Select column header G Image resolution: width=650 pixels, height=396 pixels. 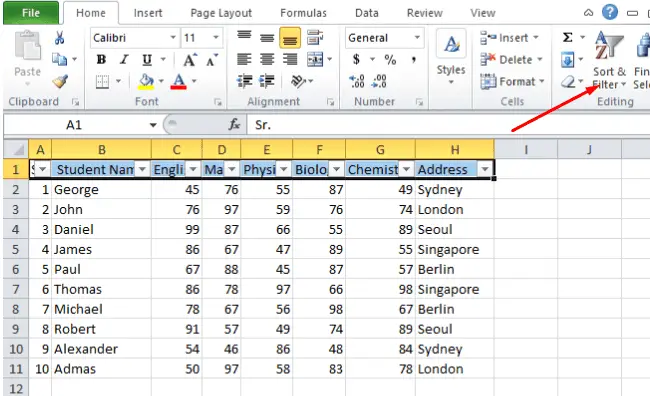[380, 149]
